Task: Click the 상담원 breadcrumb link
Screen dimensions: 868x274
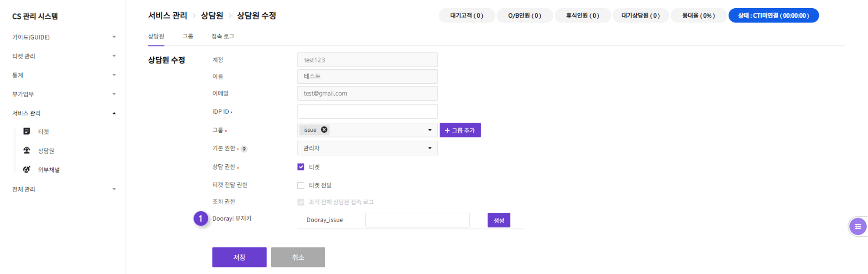Action: (212, 16)
